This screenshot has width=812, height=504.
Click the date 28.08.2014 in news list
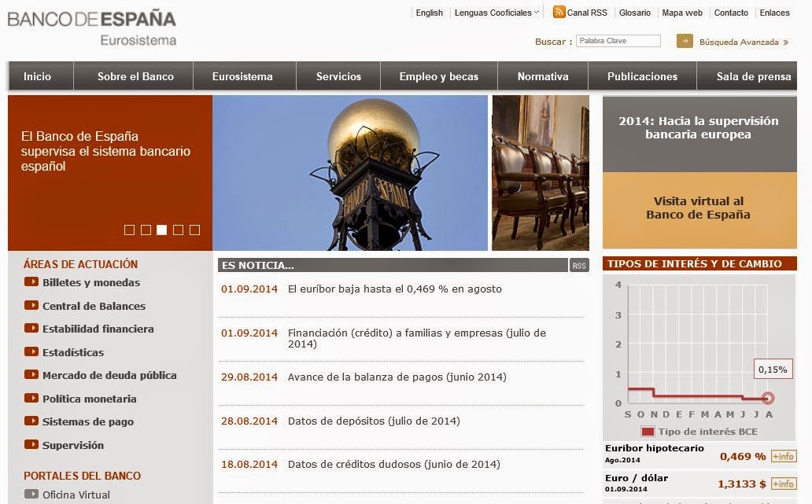coord(249,421)
